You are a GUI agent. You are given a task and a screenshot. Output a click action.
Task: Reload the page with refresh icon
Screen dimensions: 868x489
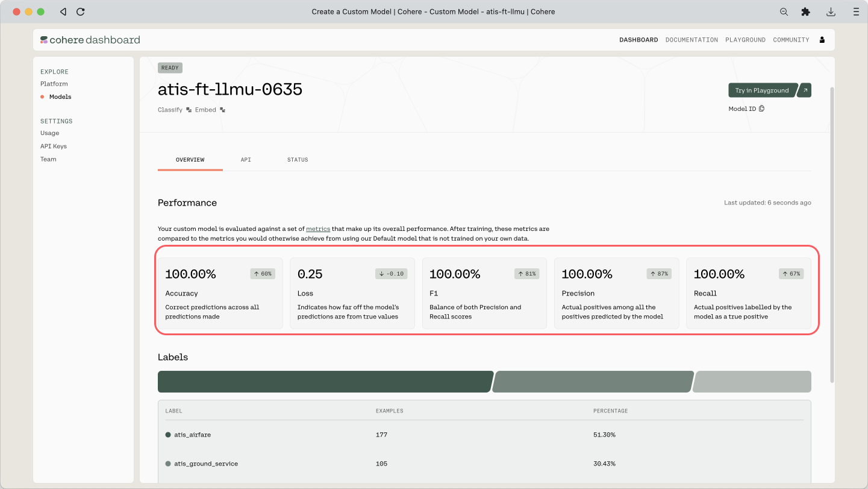(81, 11)
